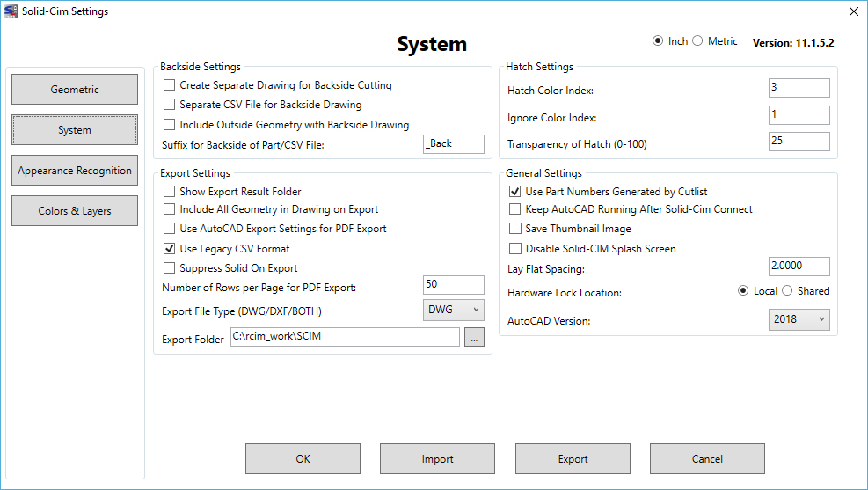Edit the Transparency of Hatch value
This screenshot has width=868, height=490.
[x=799, y=141]
